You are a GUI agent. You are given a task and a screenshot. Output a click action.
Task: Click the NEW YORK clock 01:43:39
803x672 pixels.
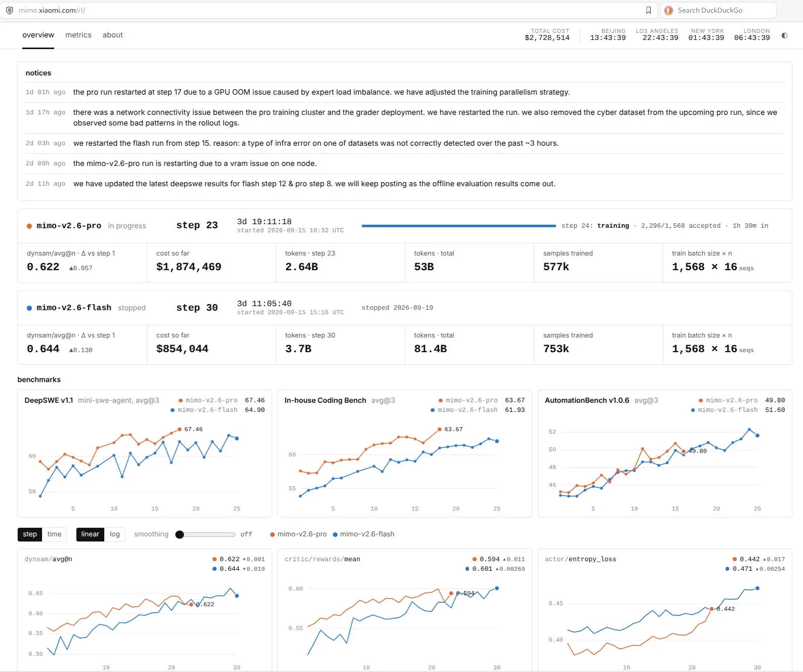706,38
